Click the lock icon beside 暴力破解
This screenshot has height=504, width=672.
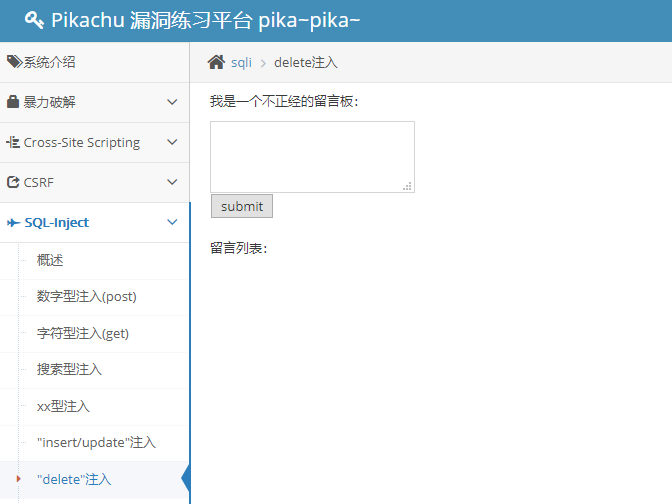tap(13, 102)
